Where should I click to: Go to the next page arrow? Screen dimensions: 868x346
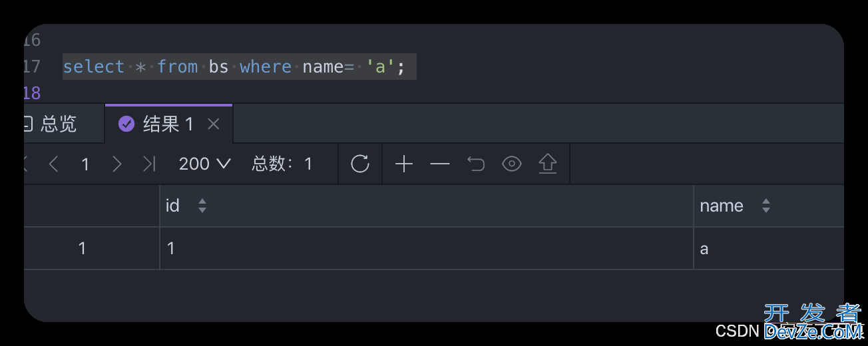click(x=117, y=164)
